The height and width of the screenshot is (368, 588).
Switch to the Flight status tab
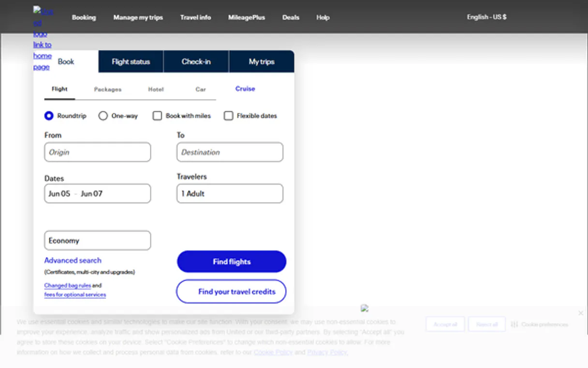131,62
